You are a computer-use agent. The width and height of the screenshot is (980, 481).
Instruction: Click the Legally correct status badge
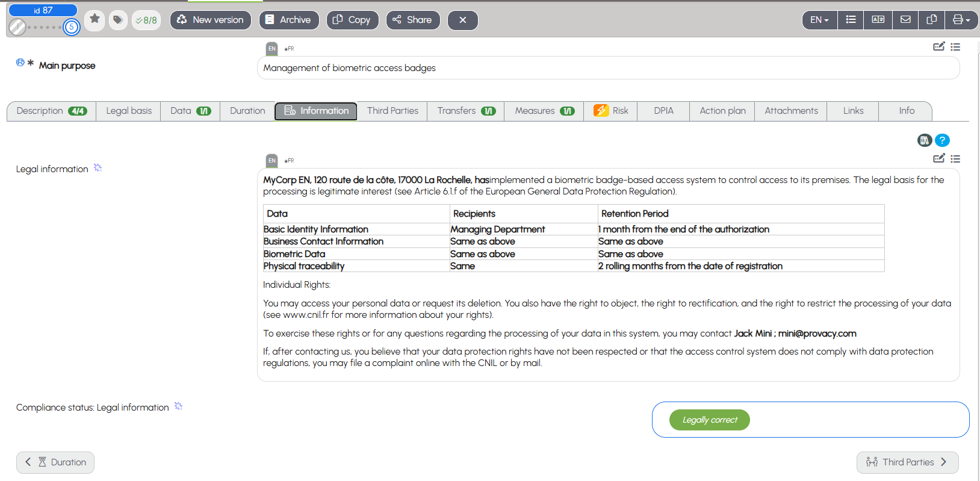(710, 420)
